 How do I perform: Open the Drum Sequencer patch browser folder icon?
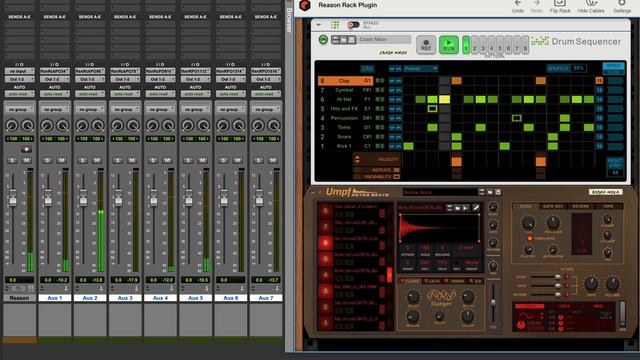pos(343,40)
